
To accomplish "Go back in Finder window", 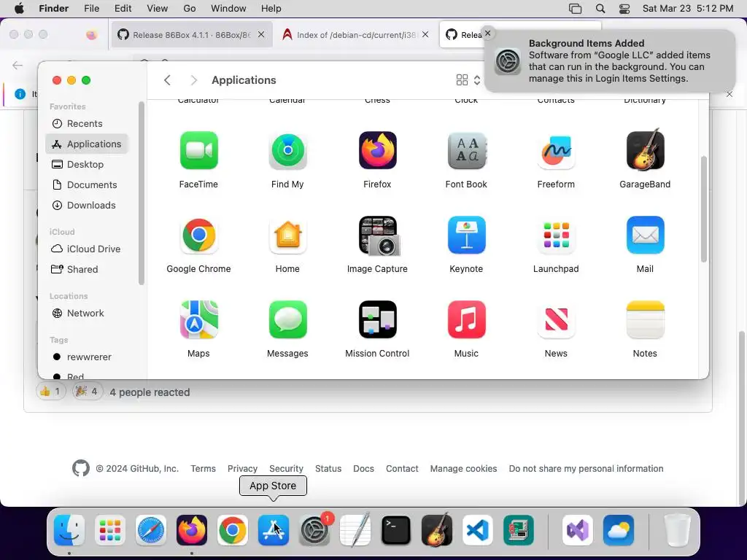I will point(167,80).
